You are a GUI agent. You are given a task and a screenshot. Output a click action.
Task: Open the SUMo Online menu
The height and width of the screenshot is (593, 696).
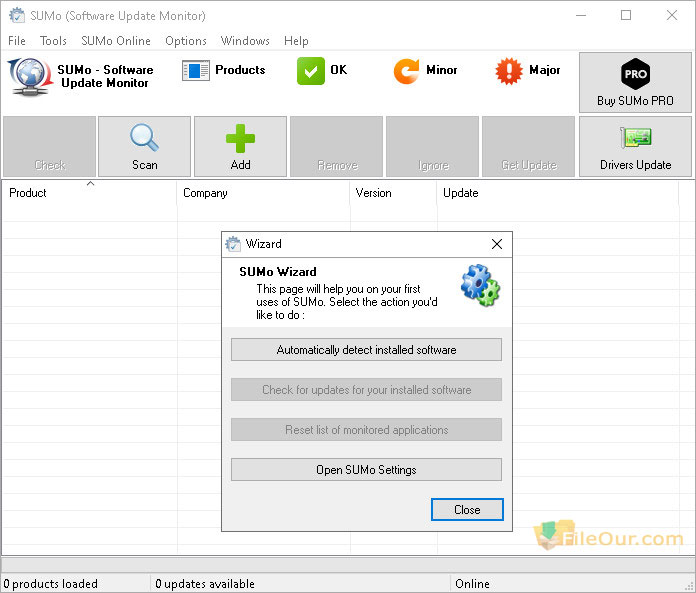116,41
